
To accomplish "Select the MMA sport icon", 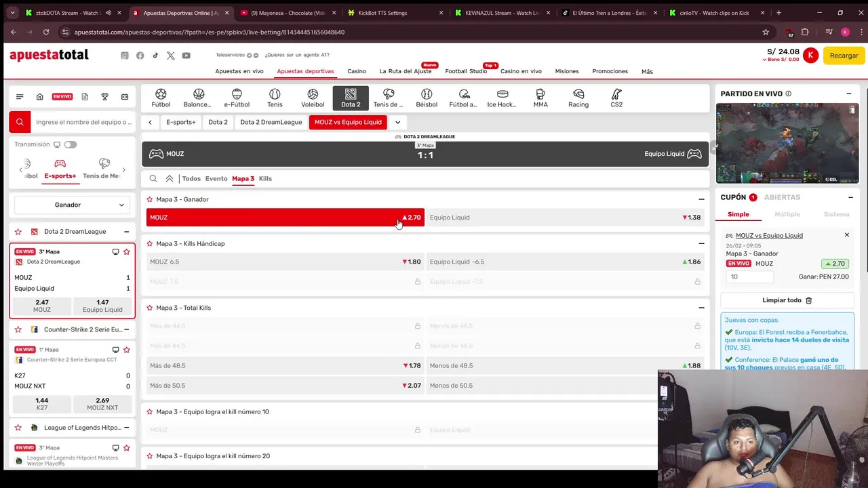I will (540, 98).
